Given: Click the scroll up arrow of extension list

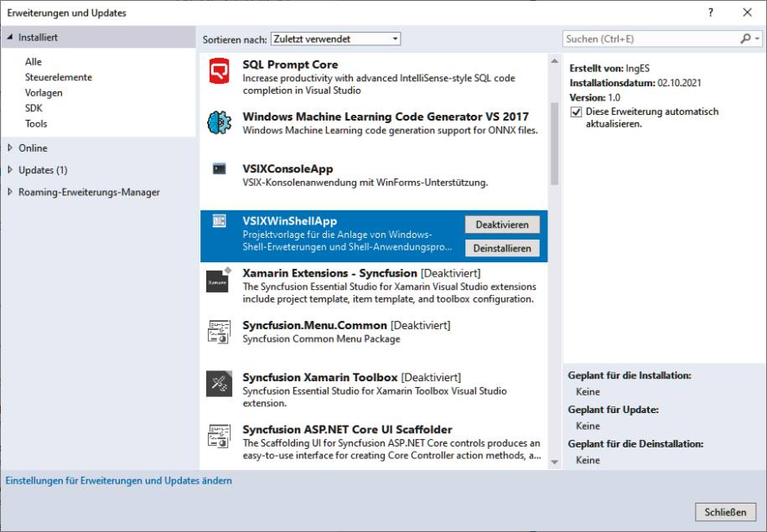Looking at the screenshot, I should (x=554, y=61).
